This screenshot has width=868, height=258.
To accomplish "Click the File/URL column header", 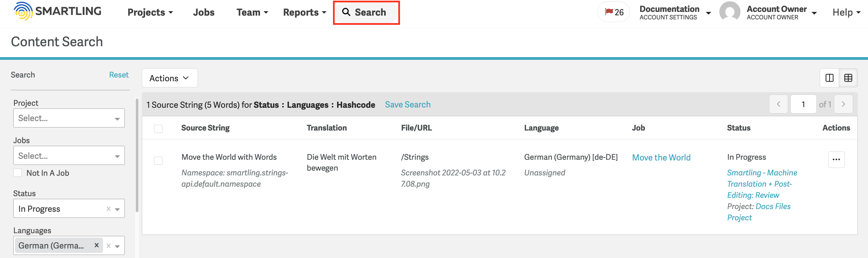I will (x=416, y=128).
